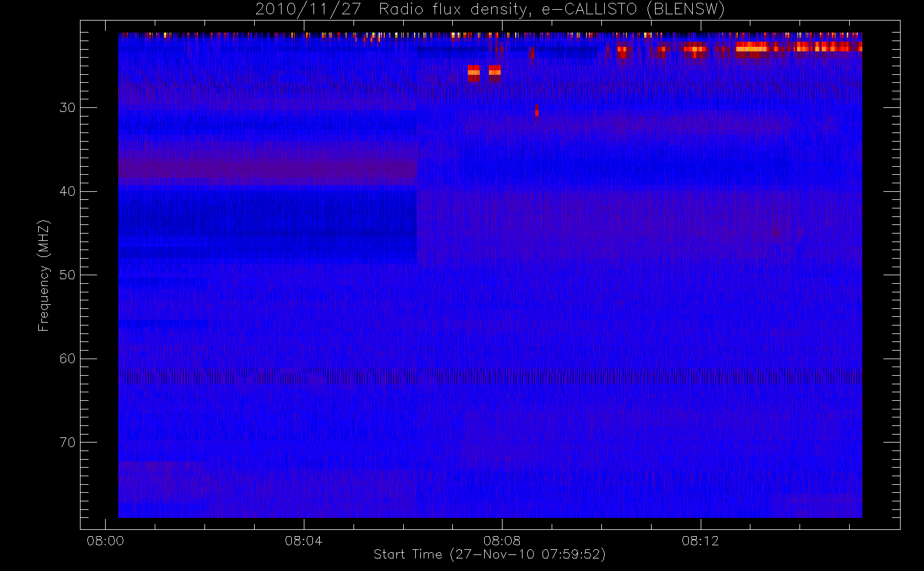This screenshot has height=571, width=924.
Task: Click the 50 frequency tick label
Action: (x=67, y=275)
